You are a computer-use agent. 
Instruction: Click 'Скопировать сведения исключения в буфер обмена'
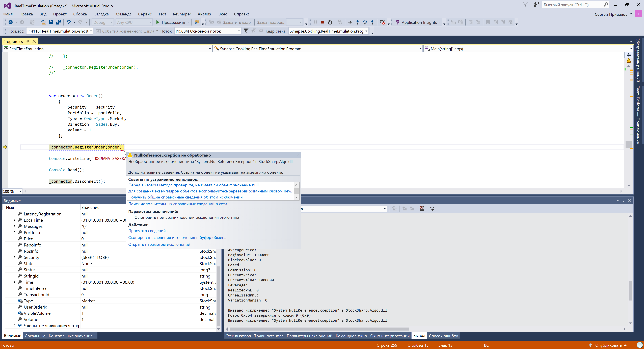pos(177,237)
